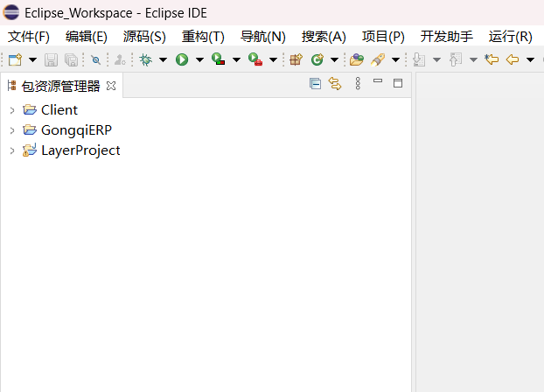Open the Coverage dropdown arrow
544x392 pixels.
coord(237,59)
